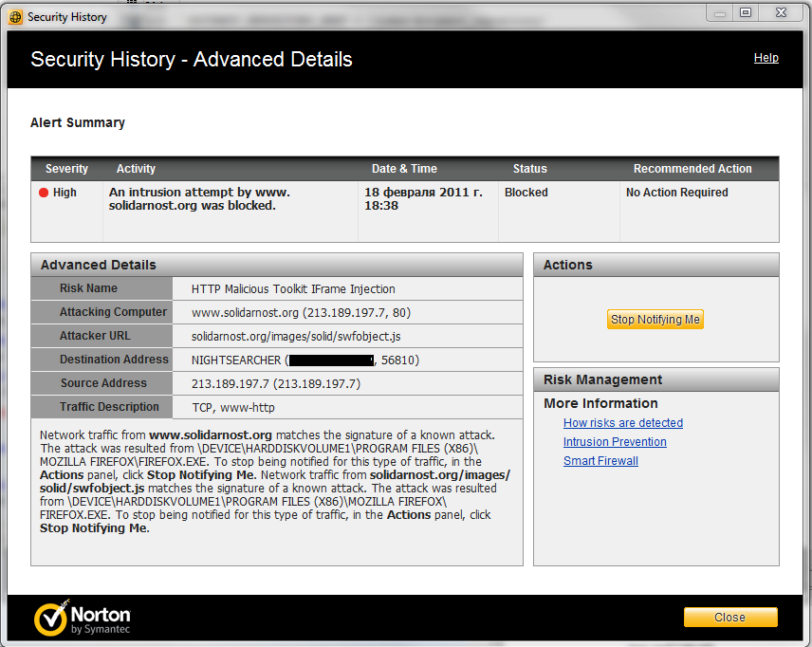Select the 213.189.197.7 (213.189.197.7) source value
This screenshot has height=647, width=812.
[x=276, y=384]
